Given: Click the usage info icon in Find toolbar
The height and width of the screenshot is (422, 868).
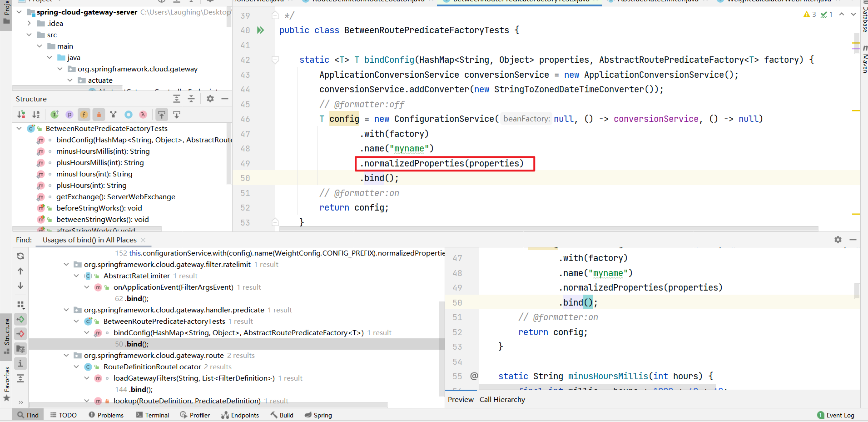Looking at the screenshot, I should coord(20,363).
